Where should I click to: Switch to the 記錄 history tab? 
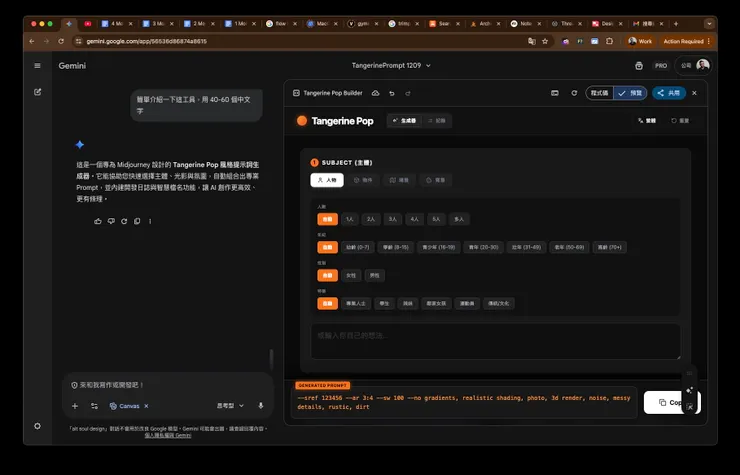437,121
